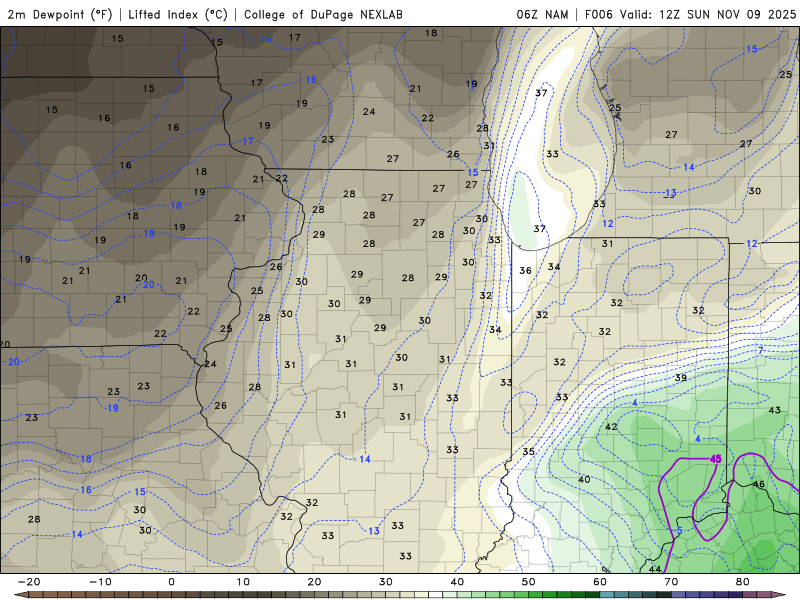Click the "50" color scale label
Screen dimensions: 800x600
click(529, 582)
